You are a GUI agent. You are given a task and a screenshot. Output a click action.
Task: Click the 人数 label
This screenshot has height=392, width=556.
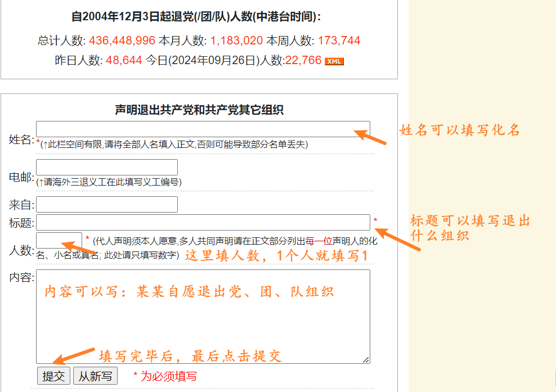tap(21, 250)
